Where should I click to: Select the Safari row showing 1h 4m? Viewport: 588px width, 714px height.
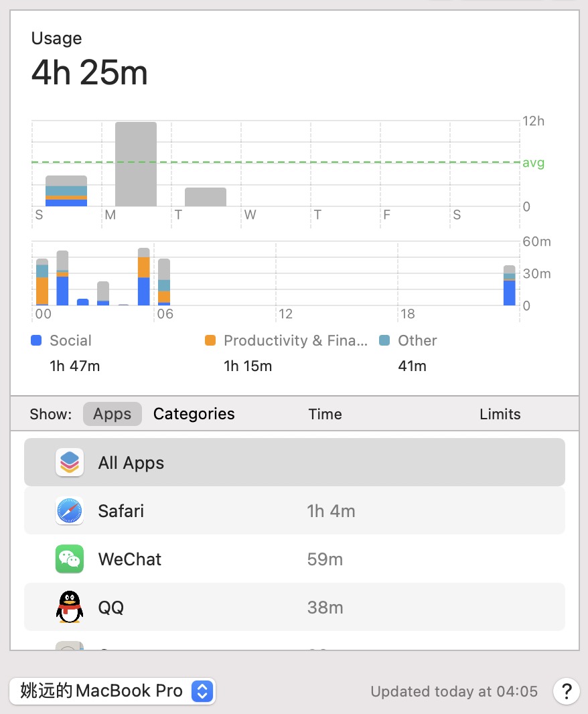295,511
